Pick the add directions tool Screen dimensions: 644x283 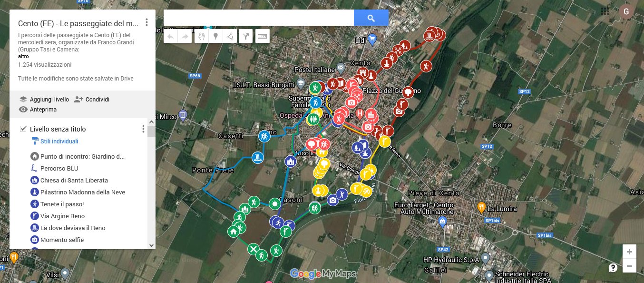245,36
